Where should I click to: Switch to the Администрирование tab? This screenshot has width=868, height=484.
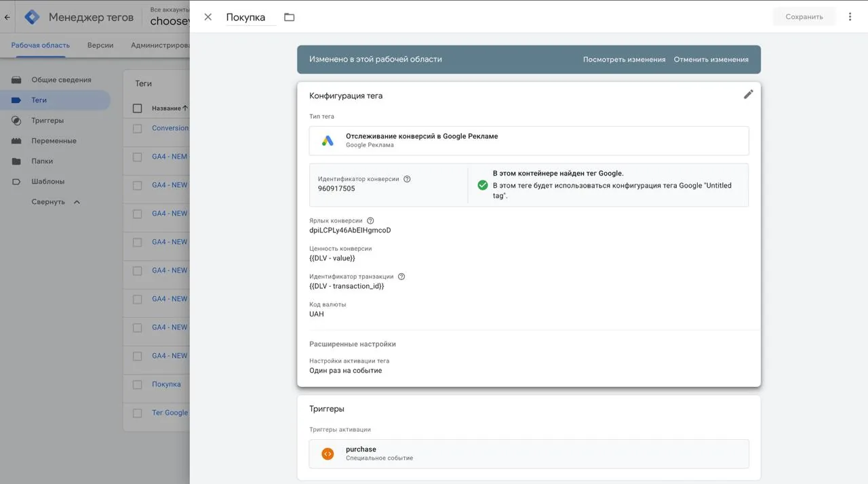tap(160, 45)
